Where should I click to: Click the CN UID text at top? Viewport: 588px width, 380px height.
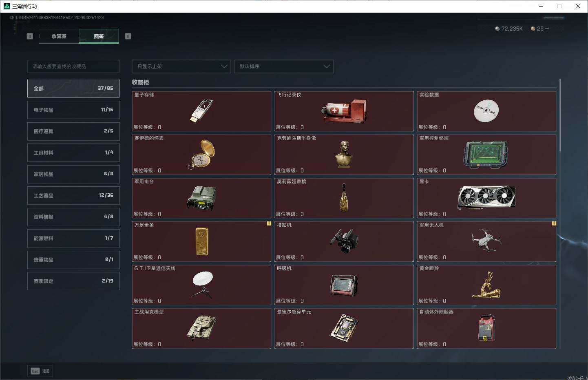pyautogui.click(x=57, y=18)
